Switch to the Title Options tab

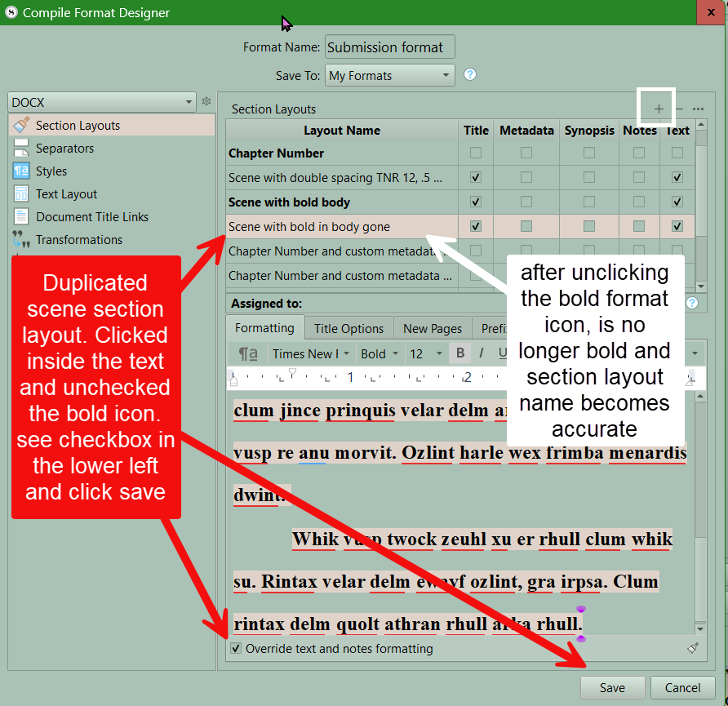point(348,328)
